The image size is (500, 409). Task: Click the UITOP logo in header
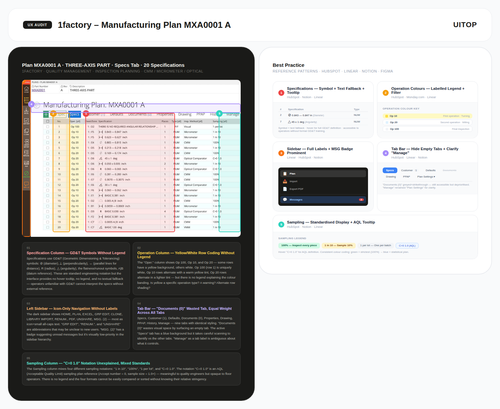465,25
